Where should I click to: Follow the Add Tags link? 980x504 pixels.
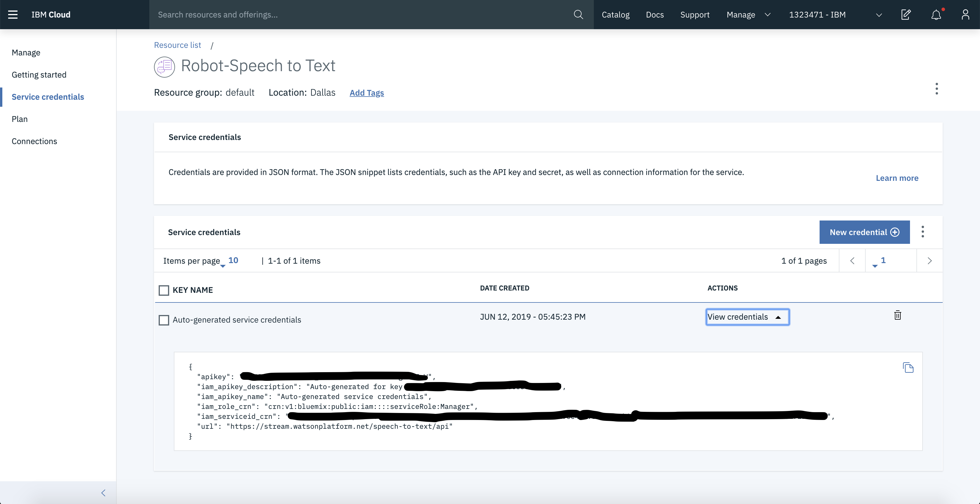coord(366,93)
